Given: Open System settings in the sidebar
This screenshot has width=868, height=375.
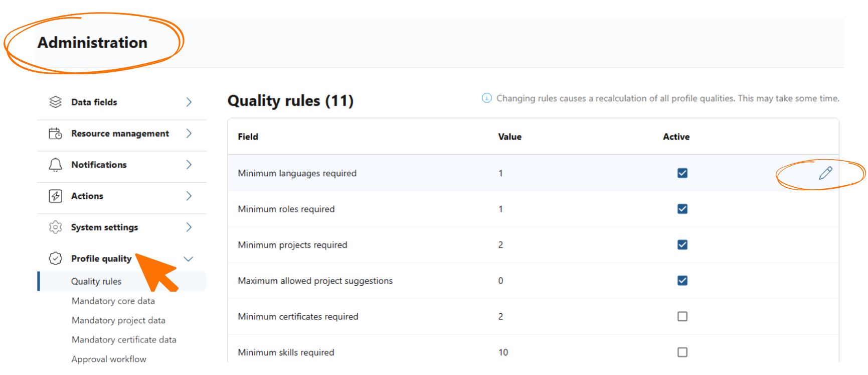Looking at the screenshot, I should tap(122, 227).
